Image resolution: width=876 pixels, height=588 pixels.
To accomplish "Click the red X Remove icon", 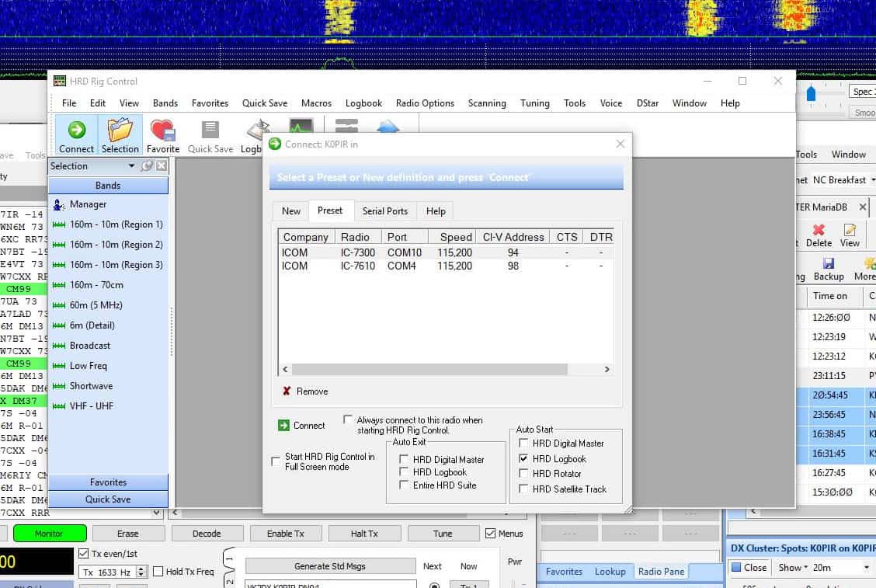I will (x=287, y=391).
